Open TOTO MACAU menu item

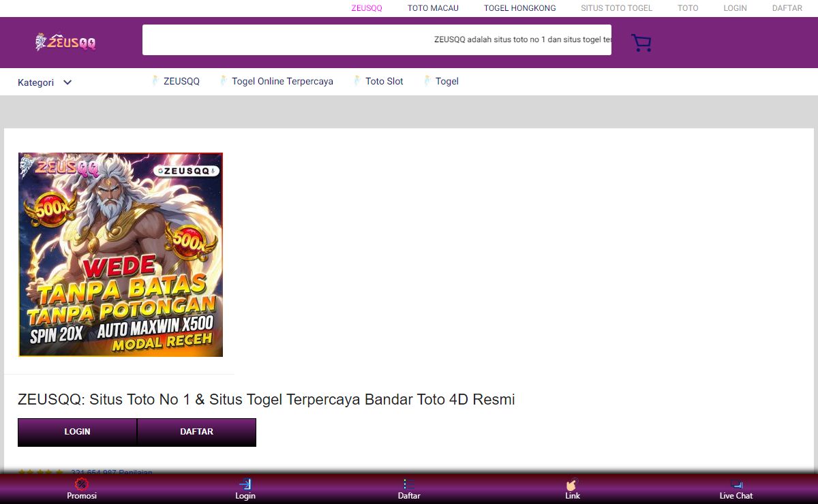(x=433, y=8)
